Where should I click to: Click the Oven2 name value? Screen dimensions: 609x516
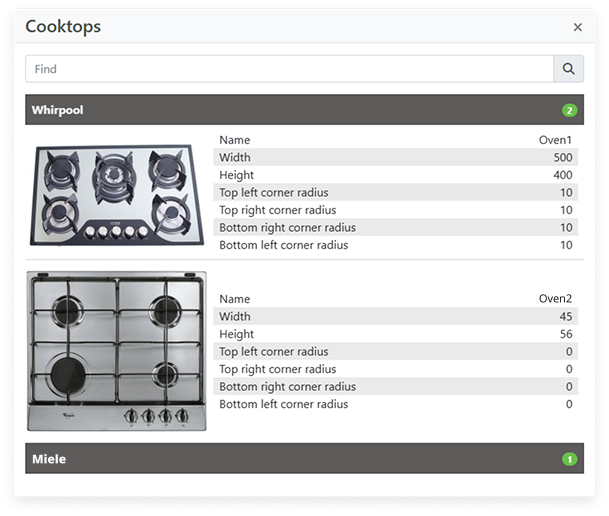[555, 299]
